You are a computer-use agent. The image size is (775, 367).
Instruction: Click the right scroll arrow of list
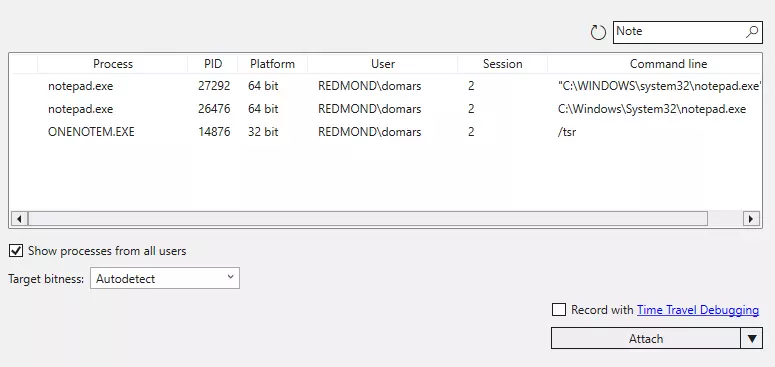click(x=751, y=218)
